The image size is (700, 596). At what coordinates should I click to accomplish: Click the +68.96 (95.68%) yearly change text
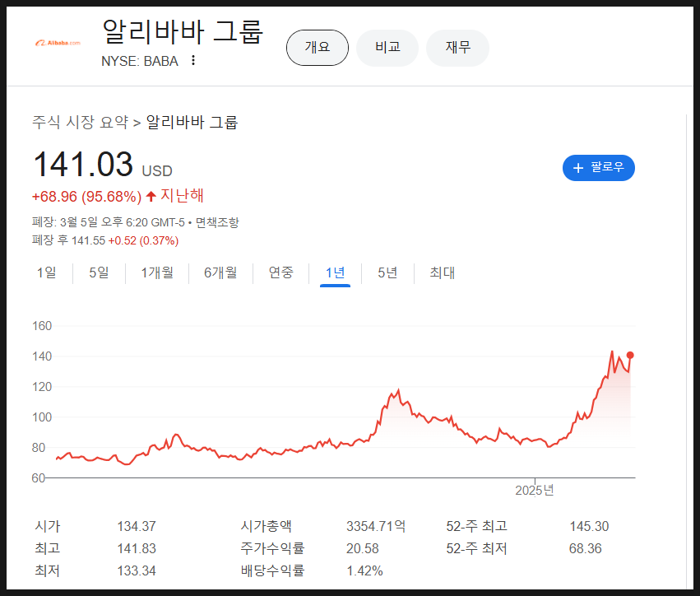[86, 197]
